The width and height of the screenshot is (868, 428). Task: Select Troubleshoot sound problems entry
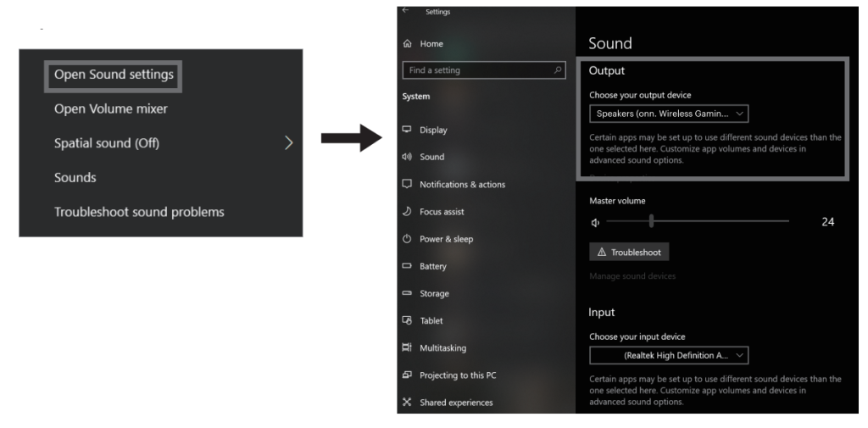(x=139, y=212)
